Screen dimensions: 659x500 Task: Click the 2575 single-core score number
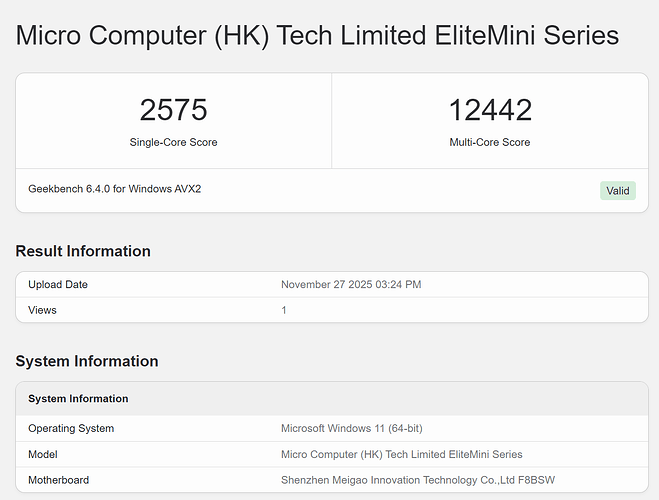tap(173, 110)
